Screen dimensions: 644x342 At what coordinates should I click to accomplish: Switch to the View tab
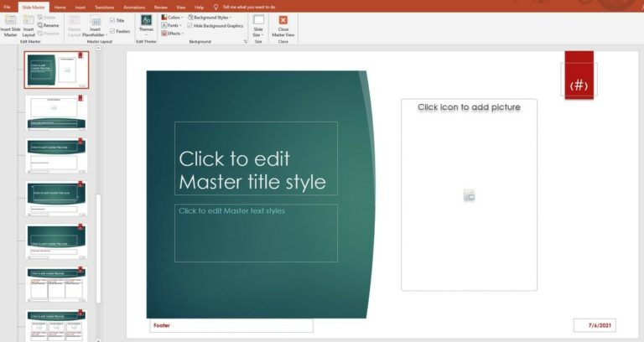pyautogui.click(x=181, y=7)
